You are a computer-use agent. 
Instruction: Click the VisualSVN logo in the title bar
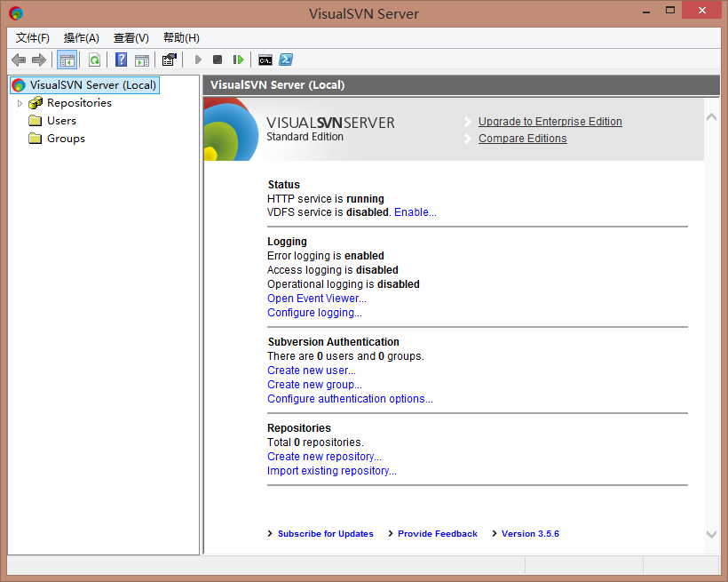click(16, 13)
